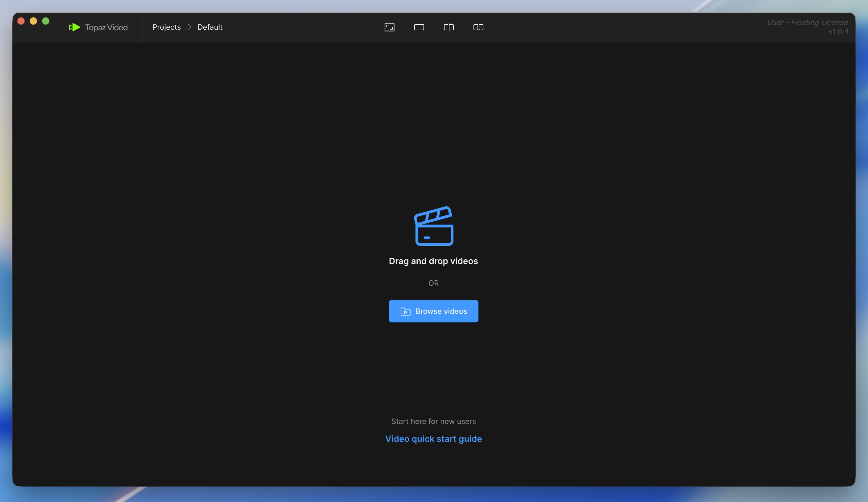Click the blue clapperboard icon

[x=433, y=226]
